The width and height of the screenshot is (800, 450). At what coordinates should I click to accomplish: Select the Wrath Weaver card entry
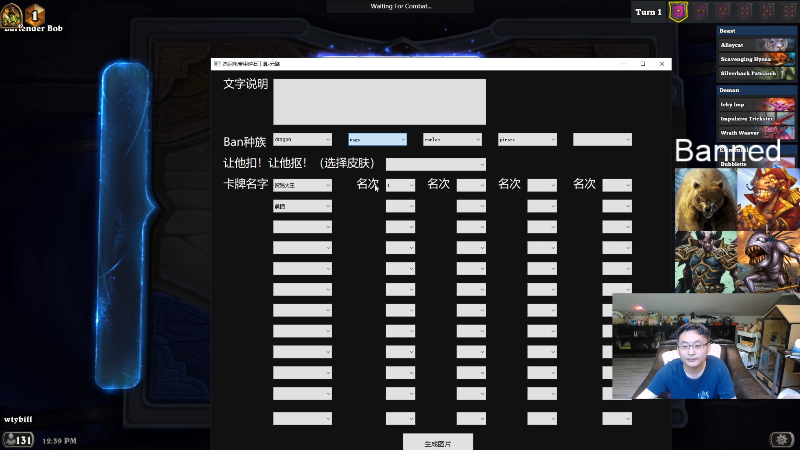[757, 133]
